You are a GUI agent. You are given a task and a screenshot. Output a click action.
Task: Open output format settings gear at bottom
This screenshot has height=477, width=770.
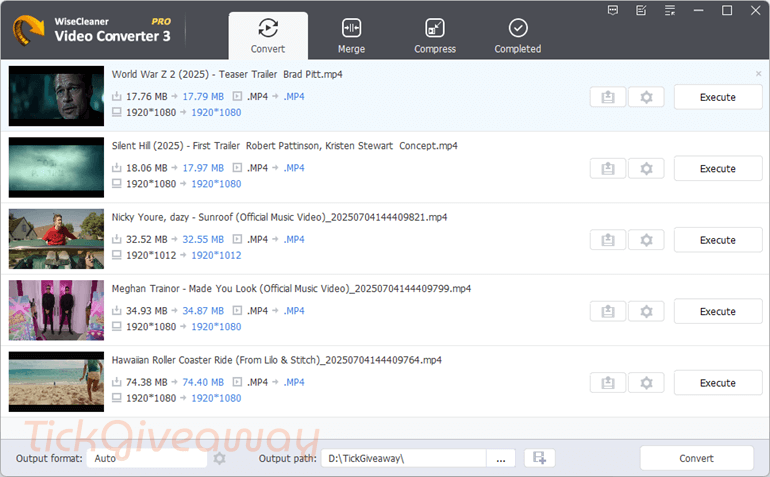click(x=220, y=458)
